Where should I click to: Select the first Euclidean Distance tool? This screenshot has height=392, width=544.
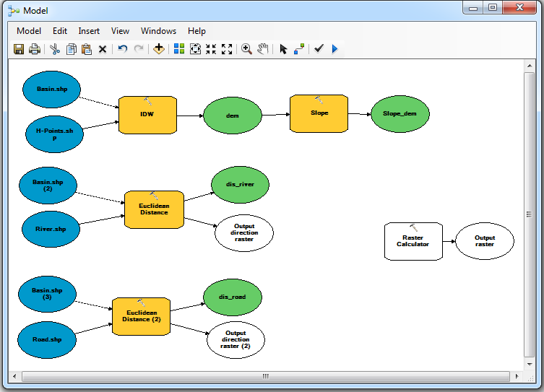[154, 209]
